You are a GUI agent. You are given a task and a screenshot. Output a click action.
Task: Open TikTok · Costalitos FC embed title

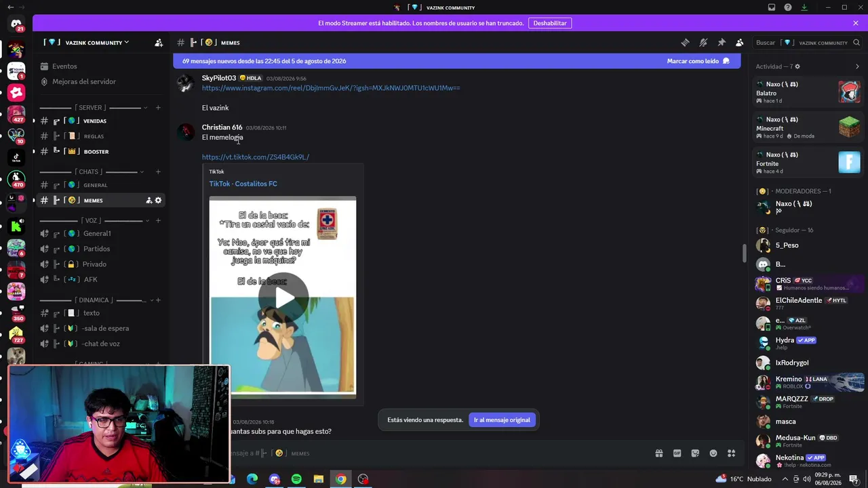243,184
